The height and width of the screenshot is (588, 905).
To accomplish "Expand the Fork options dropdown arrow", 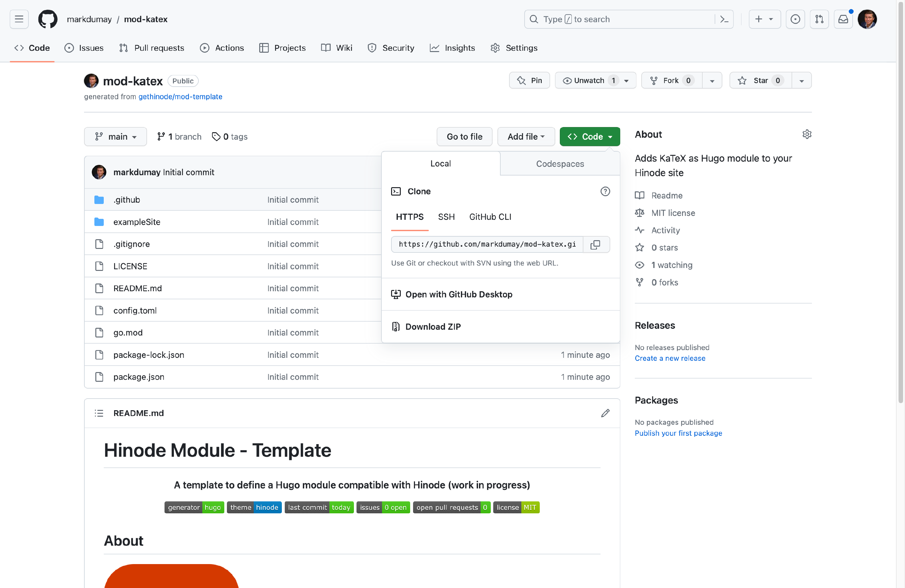I will (712, 80).
